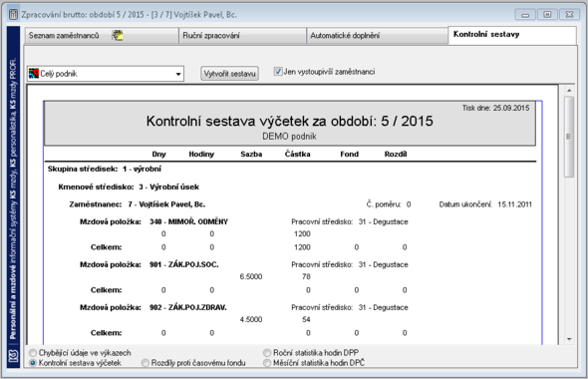This screenshot has width=588, height=379.
Task: Click the 340 - MIMOŘ. ODMĚNY wage item
Action: pyautogui.click(x=188, y=221)
